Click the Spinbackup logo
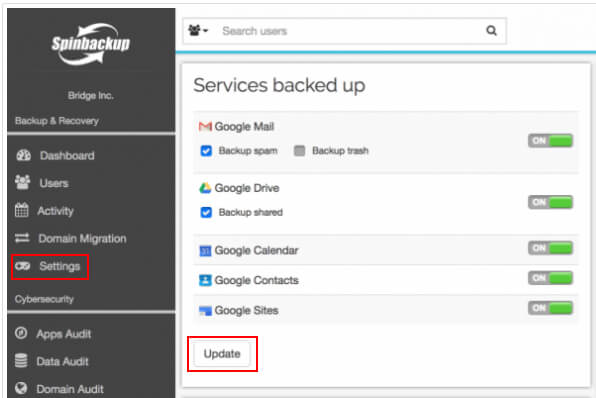The height and width of the screenshot is (398, 596). pos(90,44)
